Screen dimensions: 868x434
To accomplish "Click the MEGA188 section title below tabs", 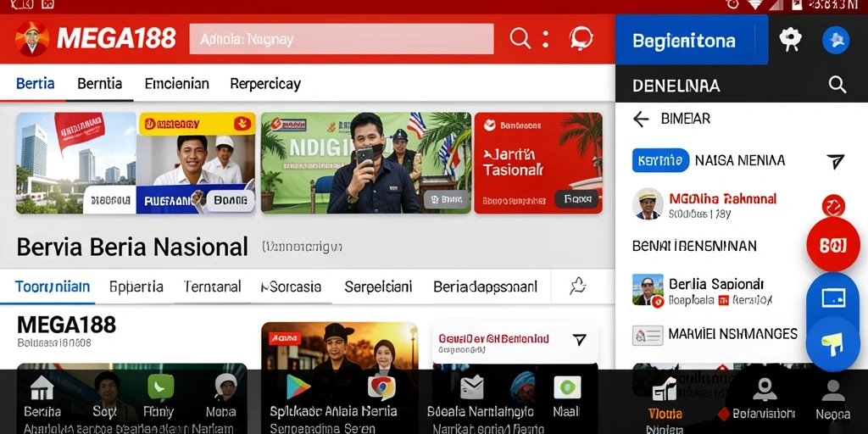I will pos(66,325).
